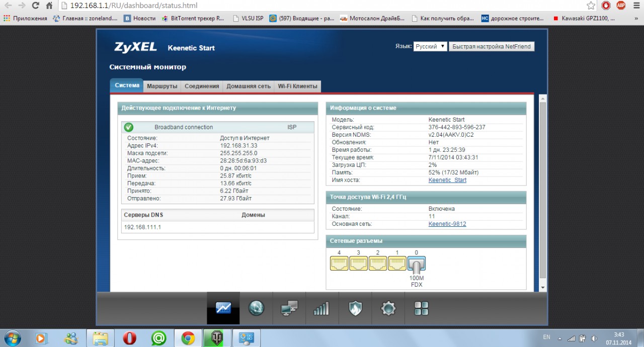Screen dimensions: 644x347
Task: Open the Wi-Fi Клиенты tab
Action: 298,86
